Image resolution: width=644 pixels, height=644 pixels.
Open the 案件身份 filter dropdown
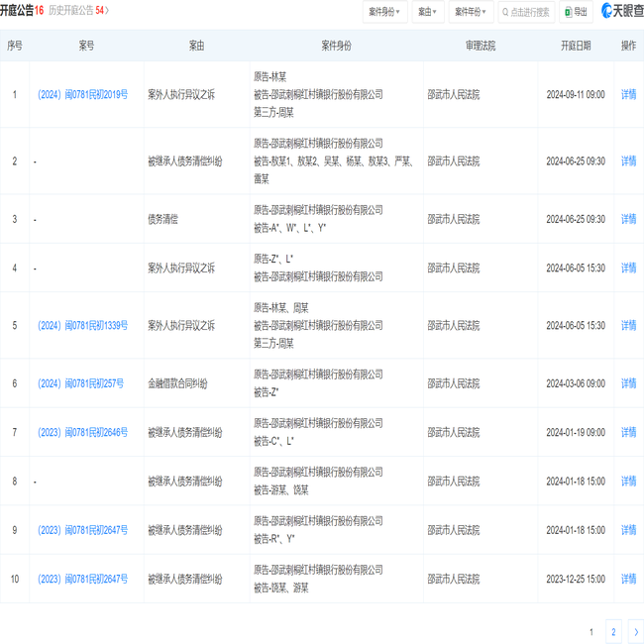[384, 12]
